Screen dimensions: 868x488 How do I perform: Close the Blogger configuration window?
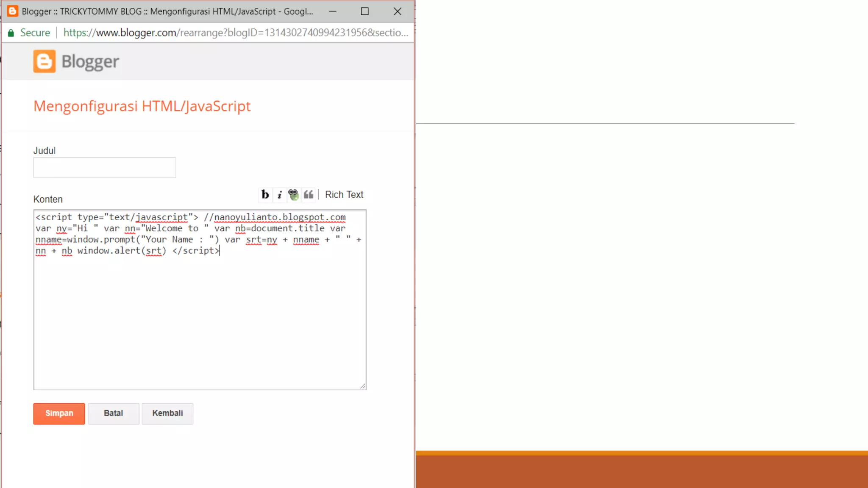point(397,11)
